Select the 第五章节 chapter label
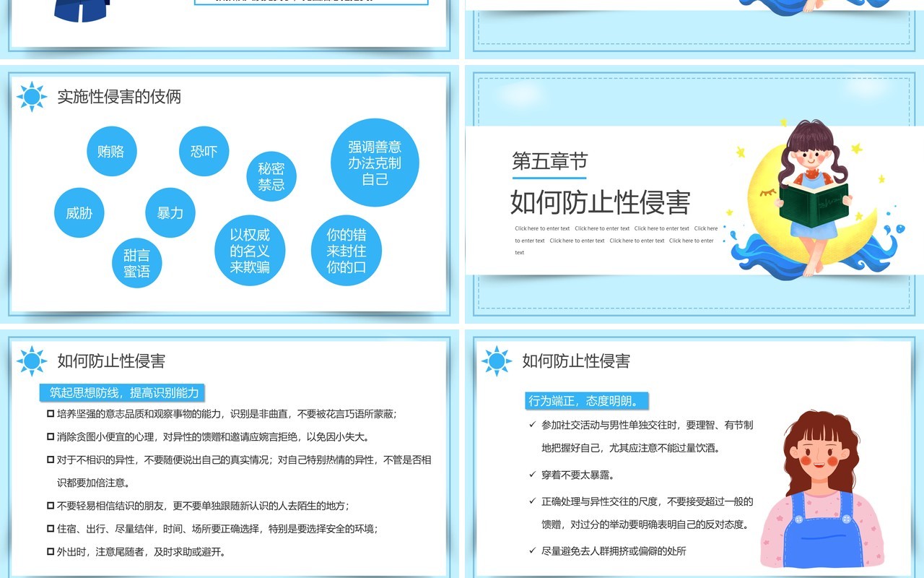 pos(550,161)
